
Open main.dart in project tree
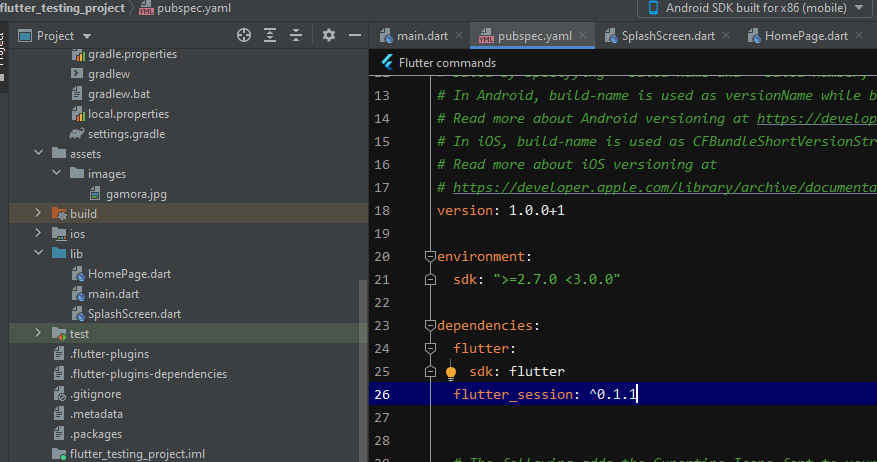point(114,294)
